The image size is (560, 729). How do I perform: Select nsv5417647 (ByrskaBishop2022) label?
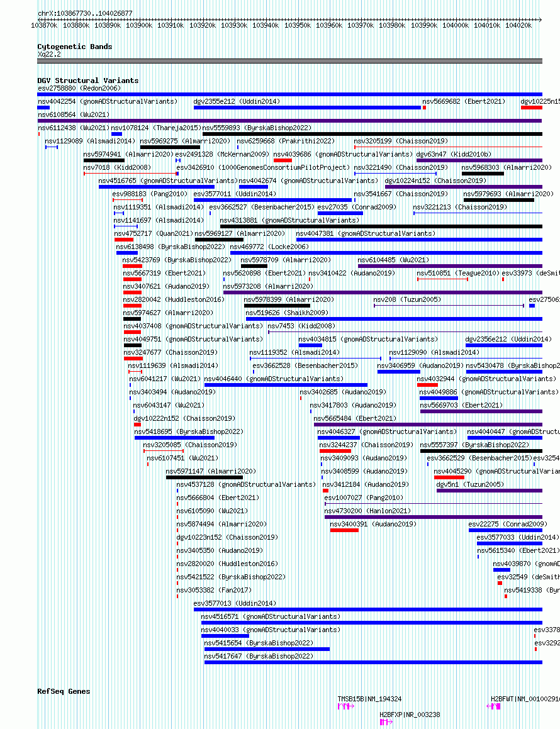tap(259, 657)
